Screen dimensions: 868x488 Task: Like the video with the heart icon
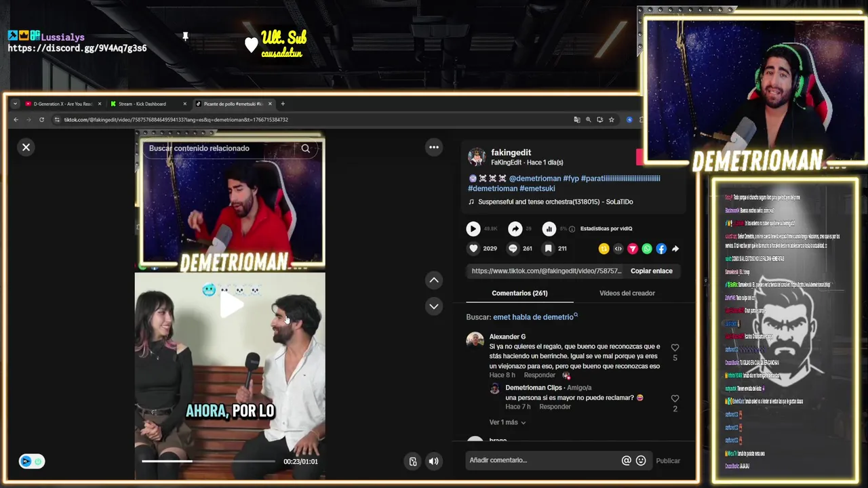(473, 249)
